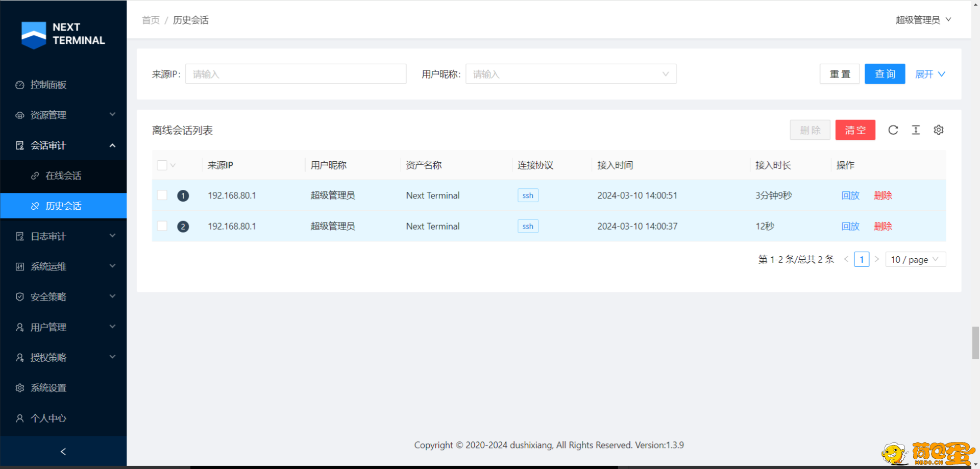Click the greyed 删除 batch button
The height and width of the screenshot is (469, 980).
click(810, 130)
